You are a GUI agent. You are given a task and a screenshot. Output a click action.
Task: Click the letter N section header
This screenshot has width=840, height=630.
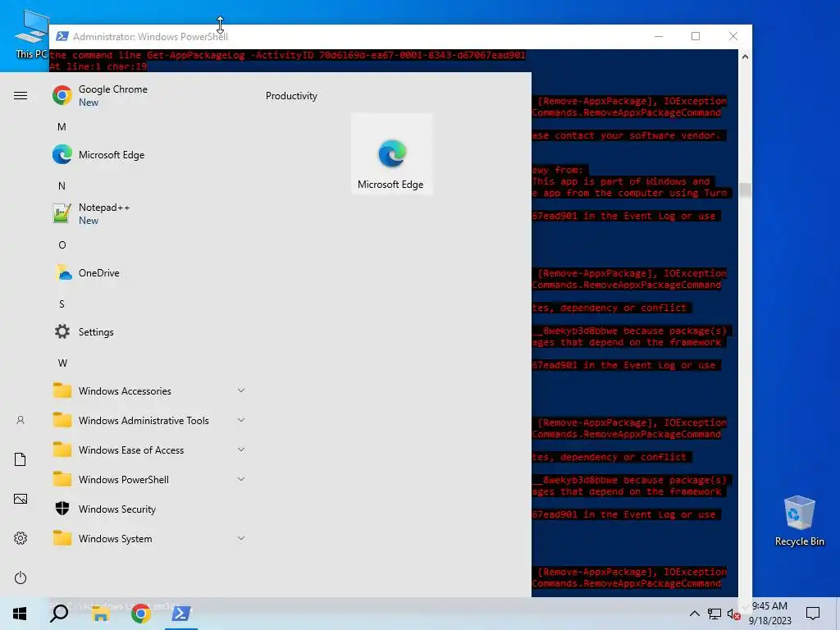pyautogui.click(x=62, y=186)
